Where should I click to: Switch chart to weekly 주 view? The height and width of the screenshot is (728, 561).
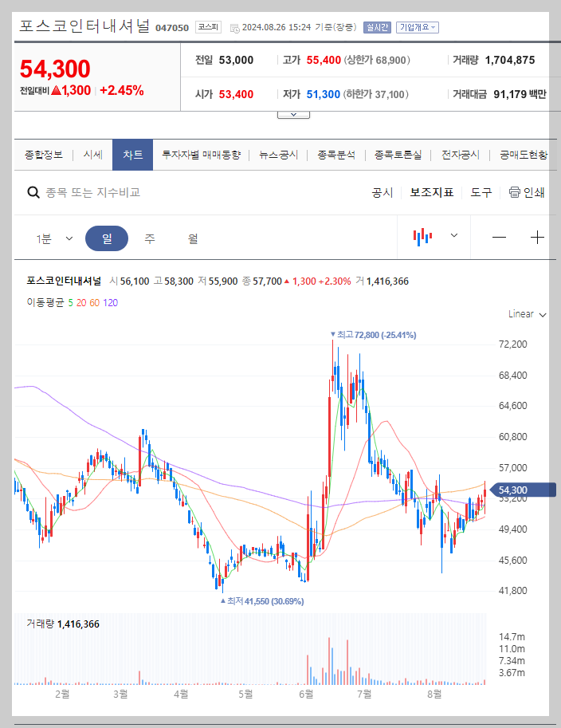coord(149,238)
